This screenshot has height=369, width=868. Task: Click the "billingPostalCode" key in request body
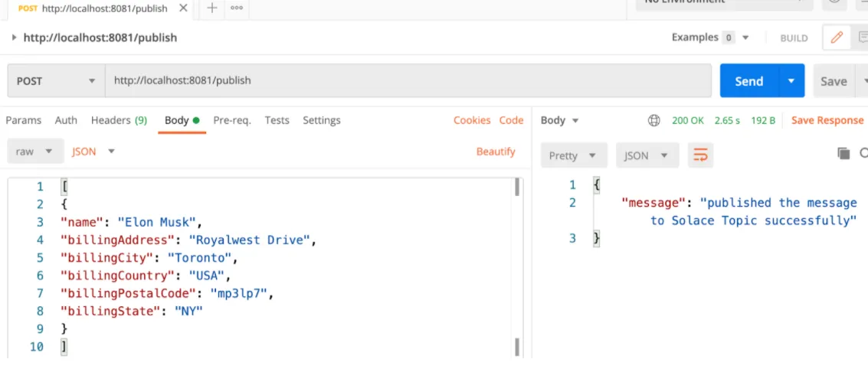coord(128,293)
